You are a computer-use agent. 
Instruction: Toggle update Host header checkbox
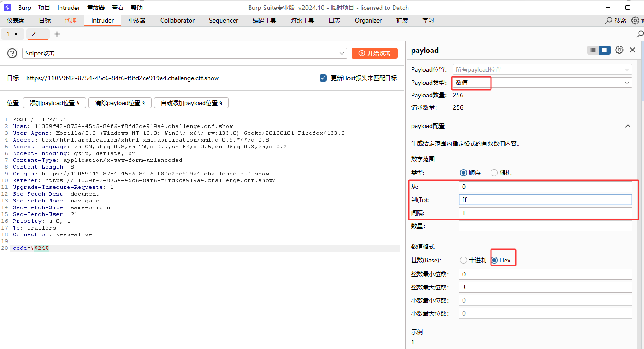coord(323,78)
